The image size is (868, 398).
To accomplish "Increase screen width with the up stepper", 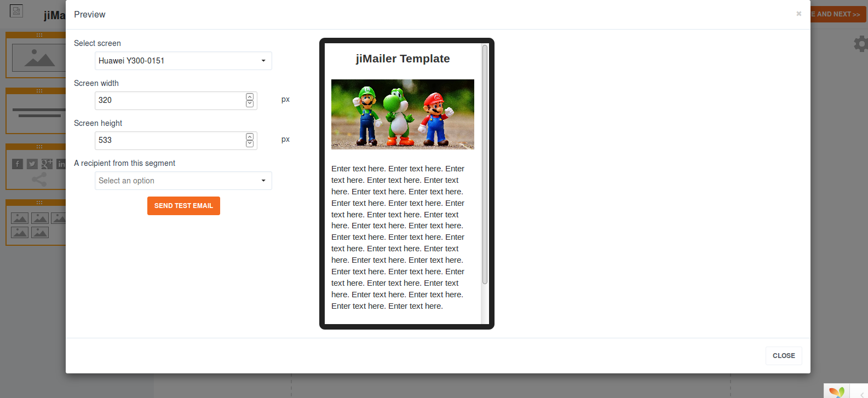I will 250,97.
